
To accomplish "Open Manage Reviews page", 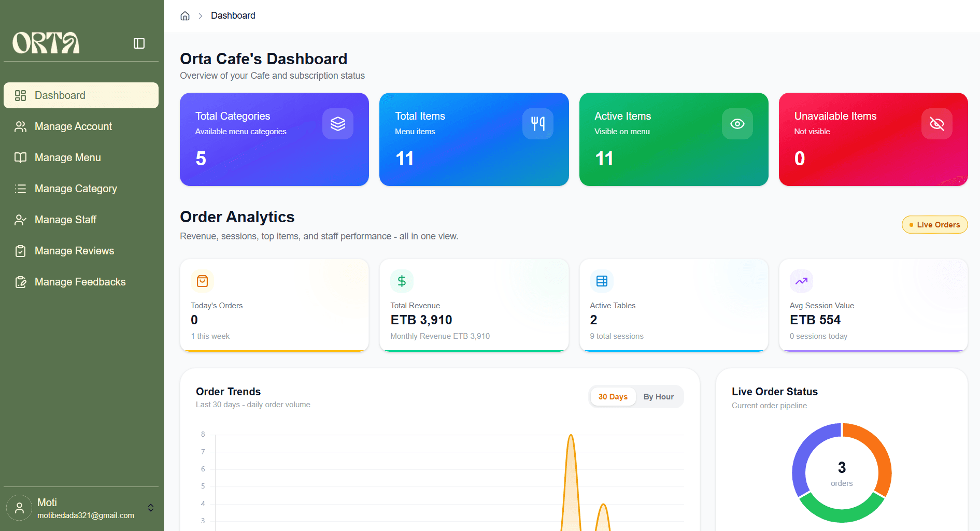I will [81, 251].
